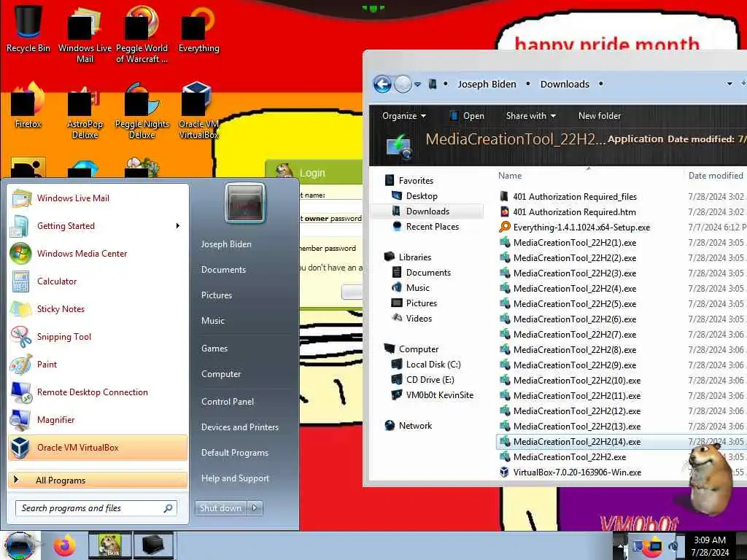Viewport: 747px width, 560px height.
Task: Open Oracle VM VirtualBox desktop shortcut
Action: coord(198,111)
